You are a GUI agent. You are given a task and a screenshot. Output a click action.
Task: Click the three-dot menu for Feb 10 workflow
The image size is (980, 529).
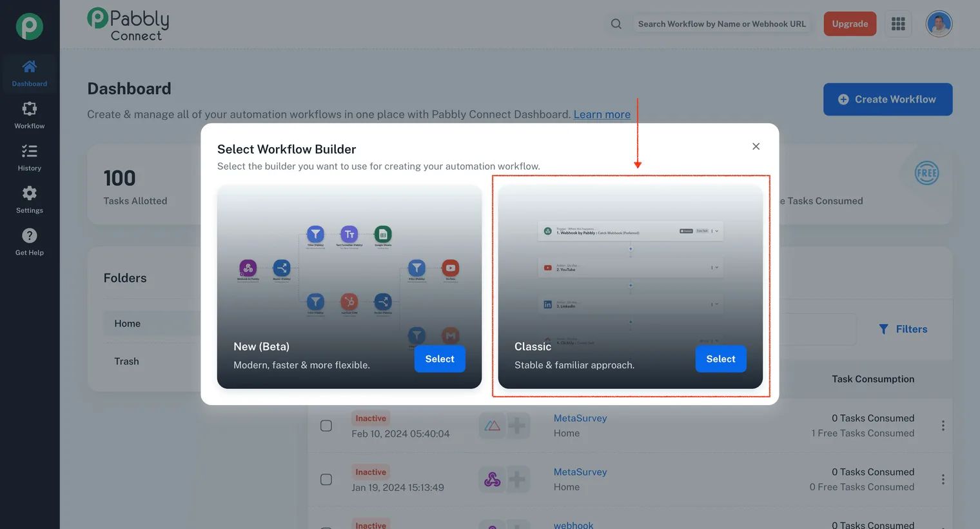pyautogui.click(x=943, y=426)
